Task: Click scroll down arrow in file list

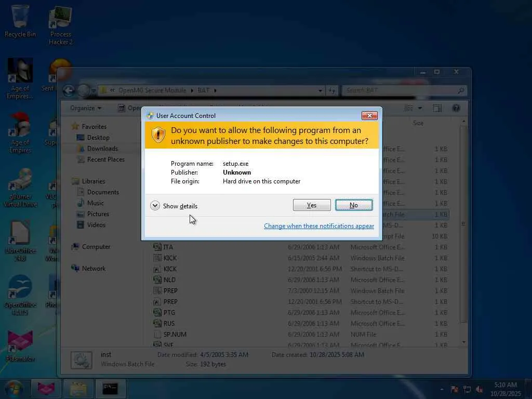Action: pyautogui.click(x=463, y=342)
